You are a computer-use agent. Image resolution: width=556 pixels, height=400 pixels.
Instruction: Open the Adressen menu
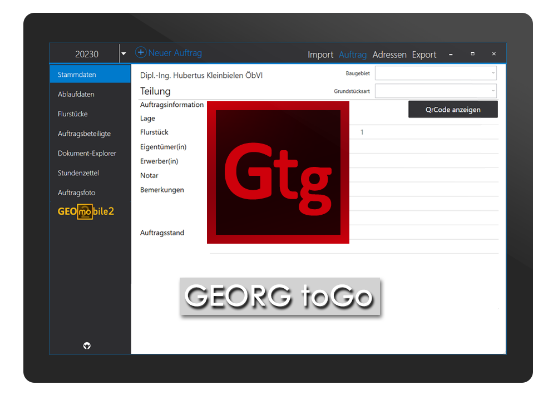point(389,55)
